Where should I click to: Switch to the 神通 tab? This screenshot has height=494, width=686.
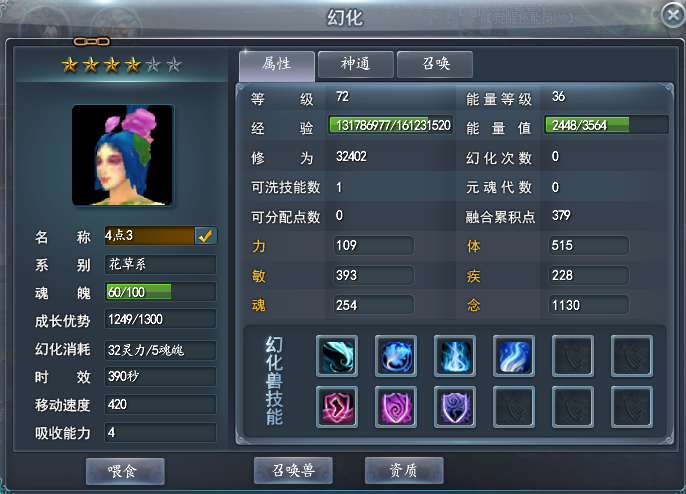click(x=356, y=64)
